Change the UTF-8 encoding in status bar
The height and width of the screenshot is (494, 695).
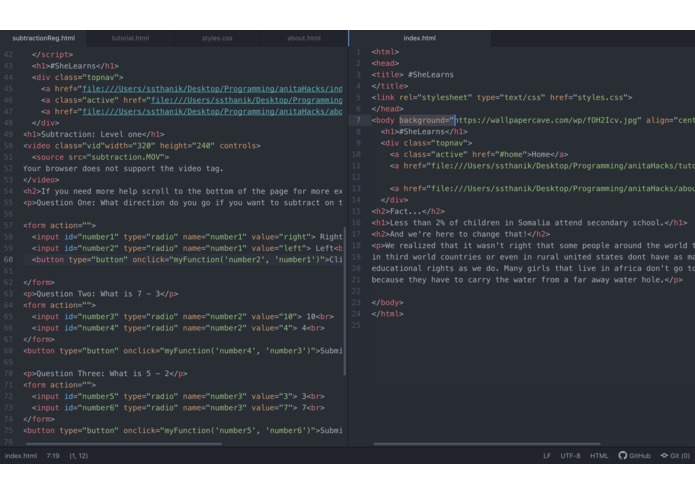point(570,455)
